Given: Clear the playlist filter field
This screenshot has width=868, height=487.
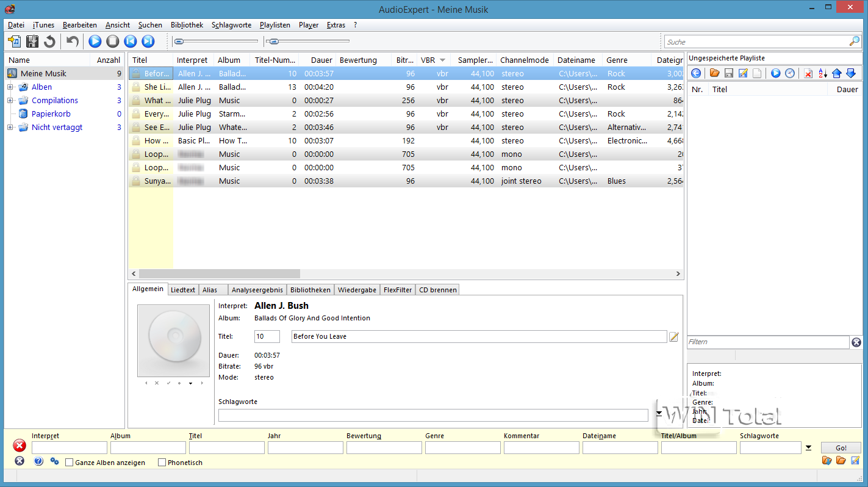Looking at the screenshot, I should point(856,342).
